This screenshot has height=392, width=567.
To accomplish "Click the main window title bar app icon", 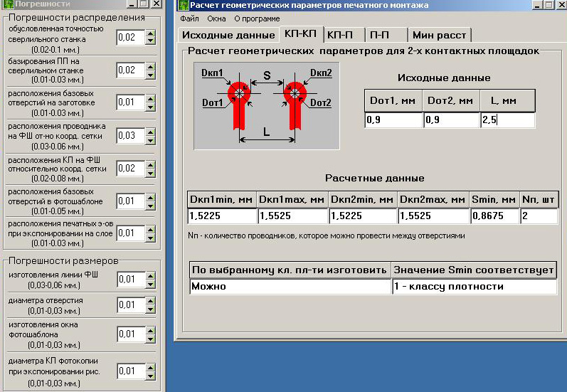I will coord(182,5).
